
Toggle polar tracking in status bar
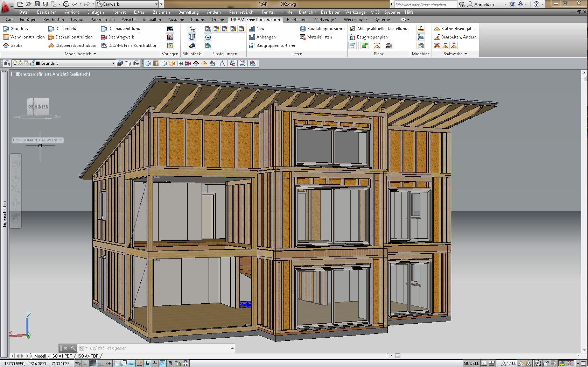pyautogui.click(x=108, y=364)
